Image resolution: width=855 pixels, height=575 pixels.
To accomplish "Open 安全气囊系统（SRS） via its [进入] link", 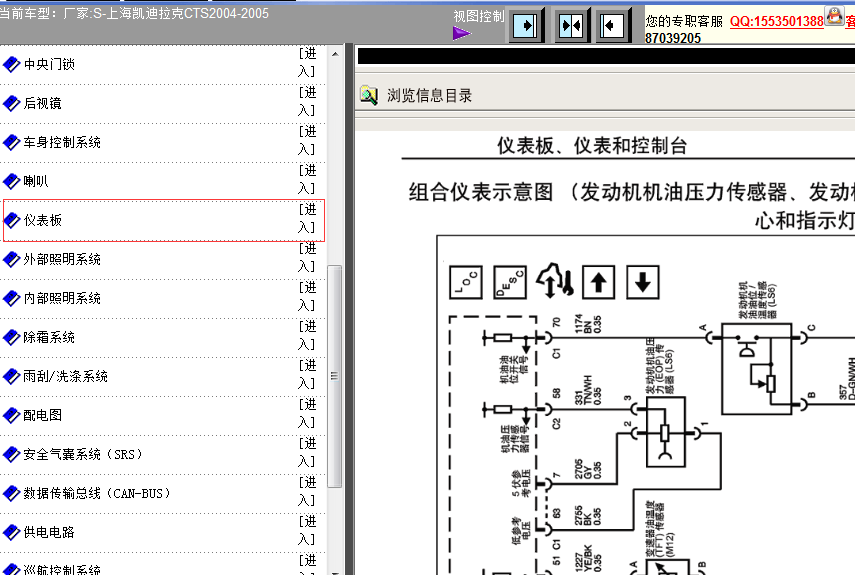I will point(307,452).
